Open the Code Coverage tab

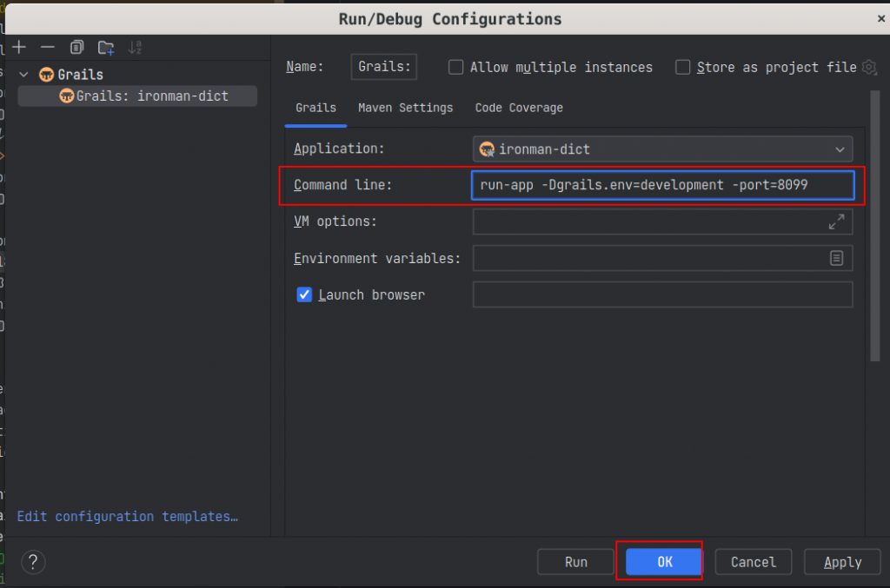(x=519, y=108)
